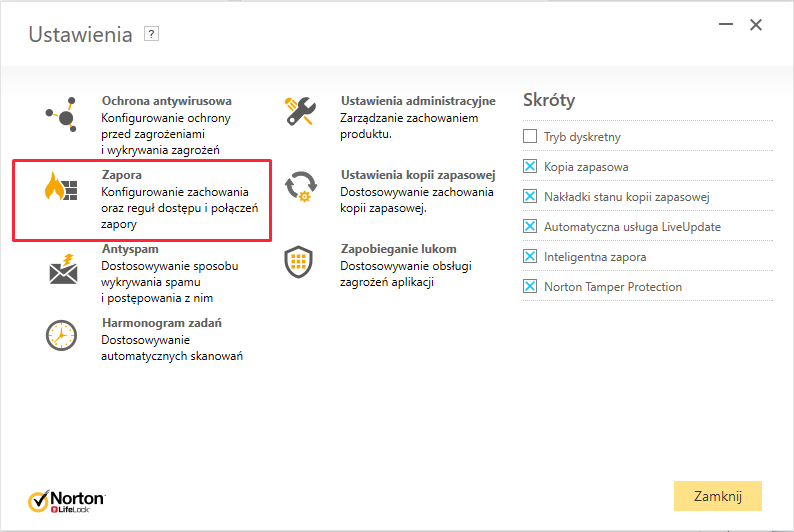Click 'Dostosowywanie obsługi zagrożeń aplikacji' text
This screenshot has height=532, width=794.
(406, 274)
